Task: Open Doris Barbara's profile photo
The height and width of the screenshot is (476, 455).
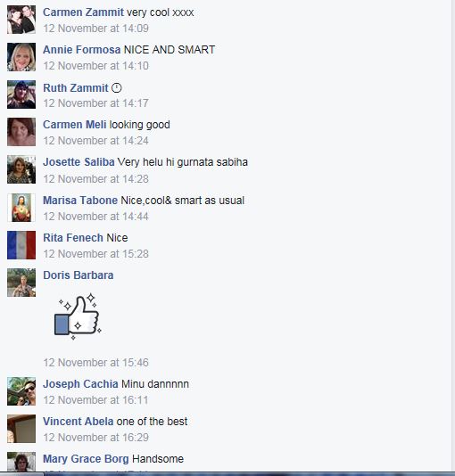Action: tap(21, 283)
